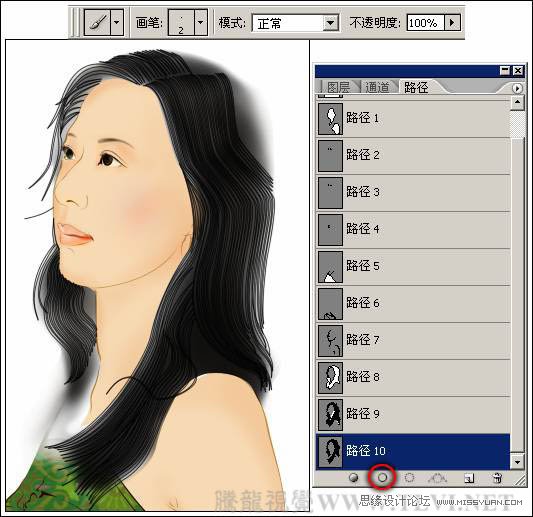Click the 路径 9 thumbnail
The width and height of the screenshot is (533, 517).
[330, 415]
